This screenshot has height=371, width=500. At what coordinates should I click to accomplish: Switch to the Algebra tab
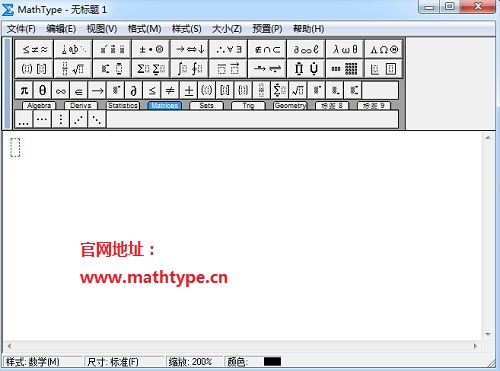click(x=39, y=106)
